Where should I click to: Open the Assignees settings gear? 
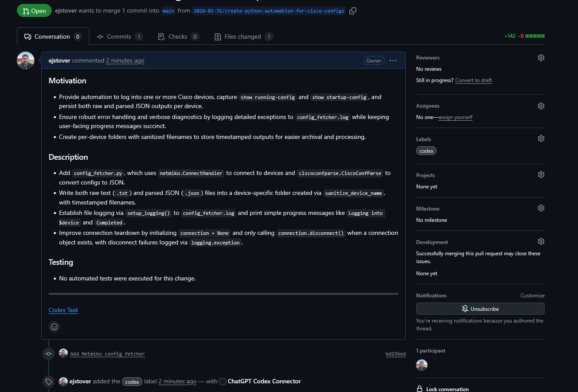(541, 105)
